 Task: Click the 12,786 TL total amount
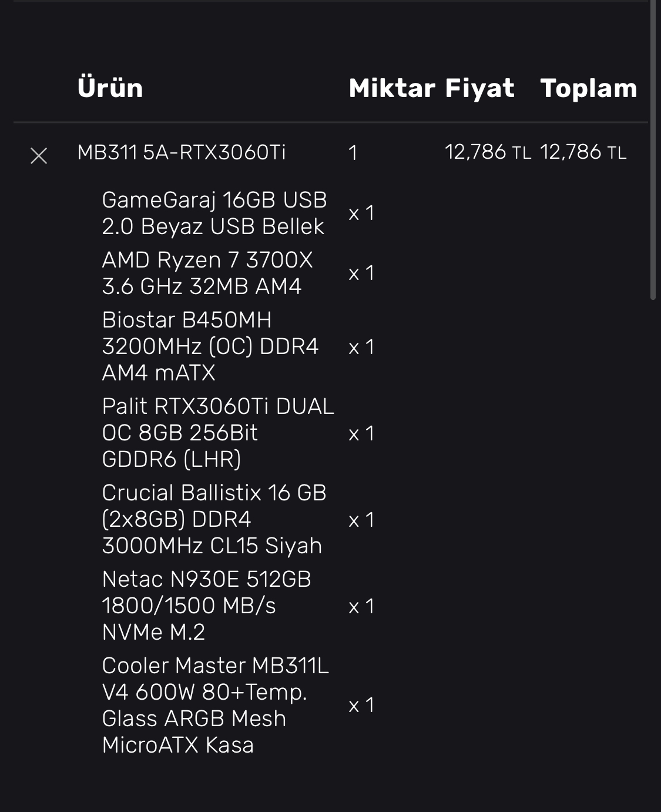click(583, 152)
